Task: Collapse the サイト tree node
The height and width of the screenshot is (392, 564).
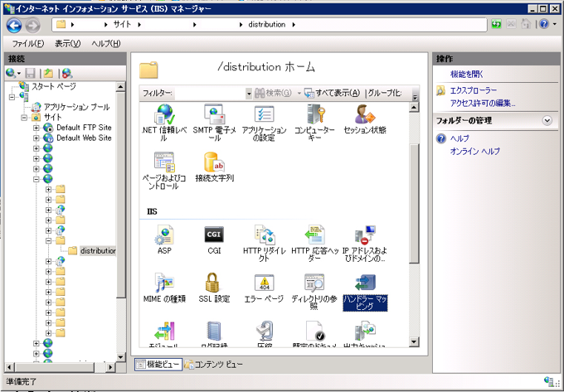Action: click(24, 118)
